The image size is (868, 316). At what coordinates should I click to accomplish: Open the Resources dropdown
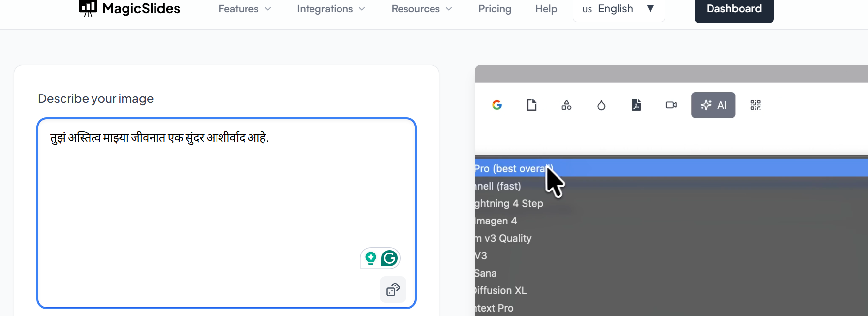coord(421,9)
